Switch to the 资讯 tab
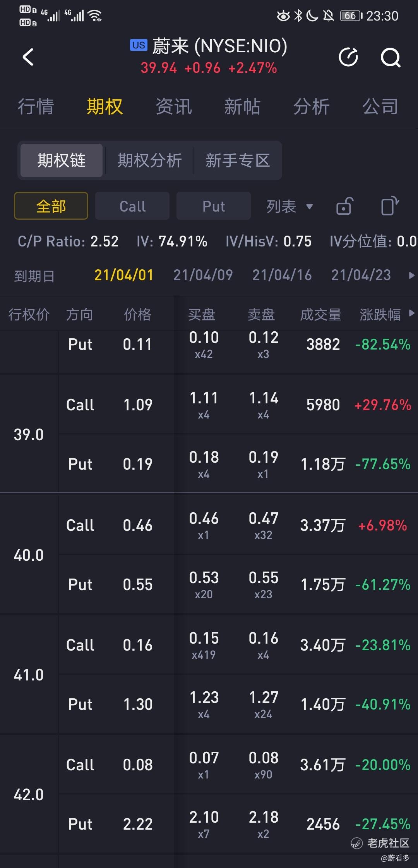418x868 pixels. [x=174, y=107]
